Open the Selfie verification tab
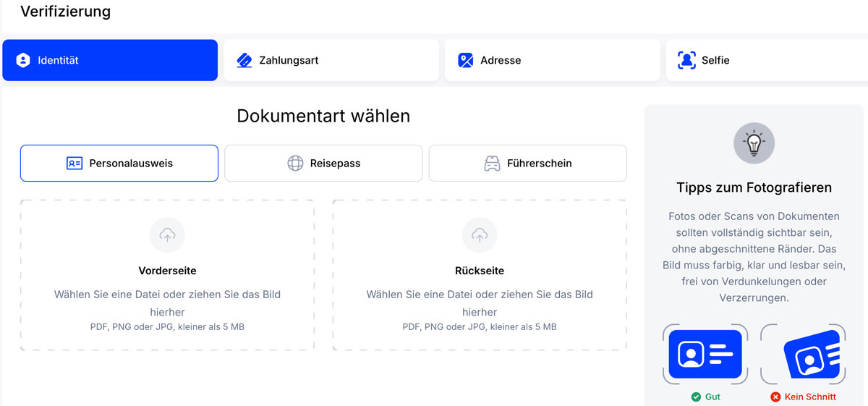868x406 pixels. point(767,60)
